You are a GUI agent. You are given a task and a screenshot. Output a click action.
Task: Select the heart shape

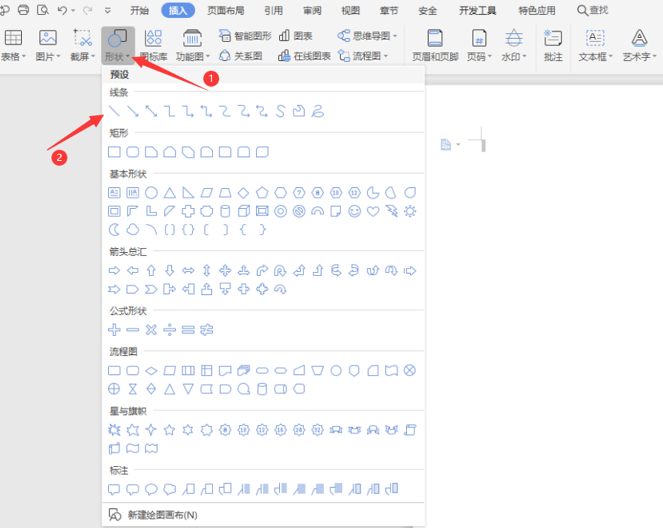pos(373,211)
